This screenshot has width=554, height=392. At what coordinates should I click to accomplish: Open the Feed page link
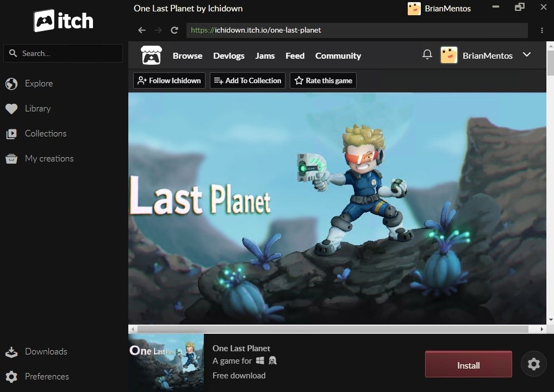(x=295, y=56)
